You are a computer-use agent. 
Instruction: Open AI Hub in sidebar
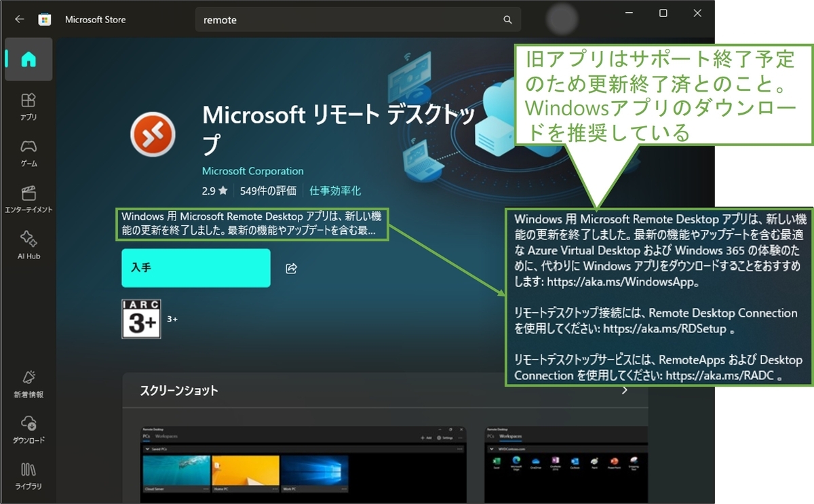[x=28, y=245]
